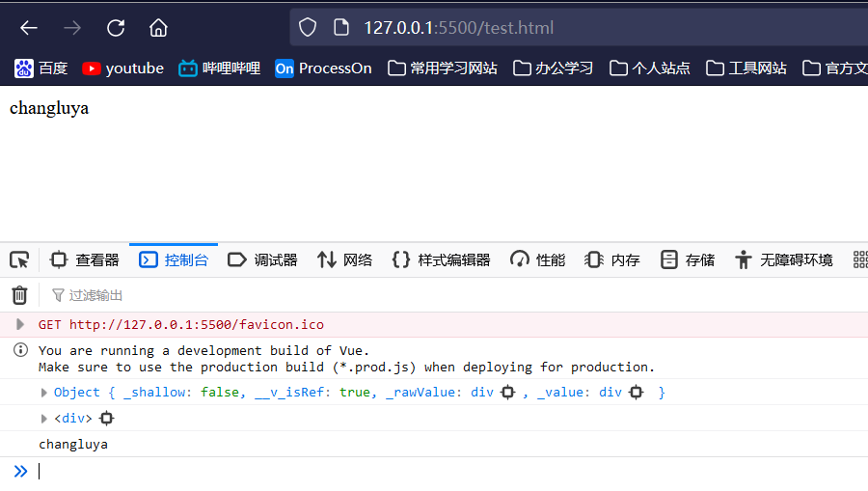Open the 工具网站 bookmark folder

[x=746, y=68]
